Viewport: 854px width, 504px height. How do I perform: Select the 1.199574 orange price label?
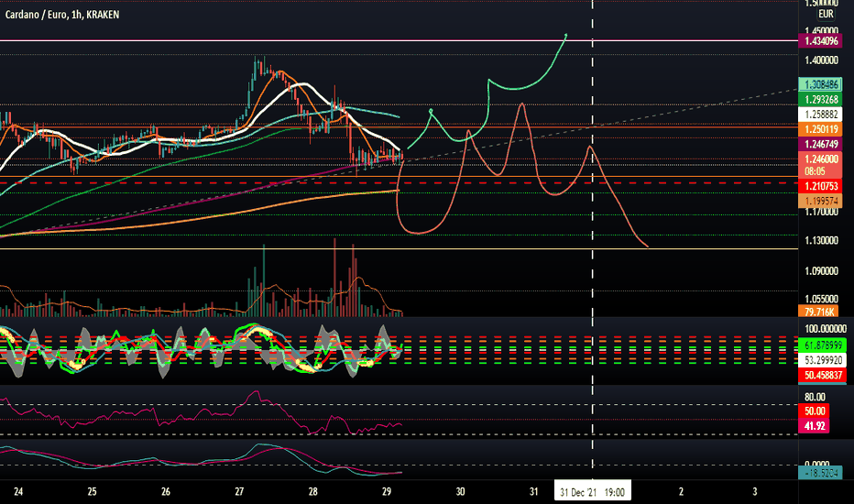[821, 201]
